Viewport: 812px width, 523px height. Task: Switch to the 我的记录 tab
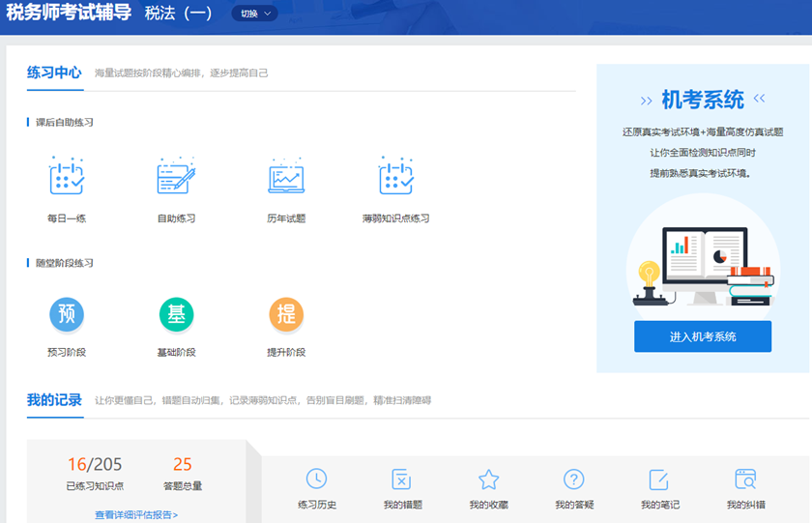[x=54, y=400]
